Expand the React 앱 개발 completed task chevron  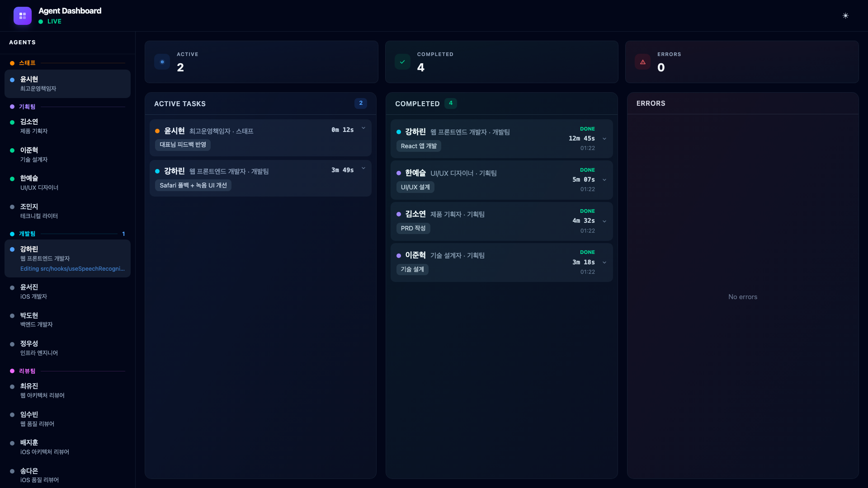(604, 139)
